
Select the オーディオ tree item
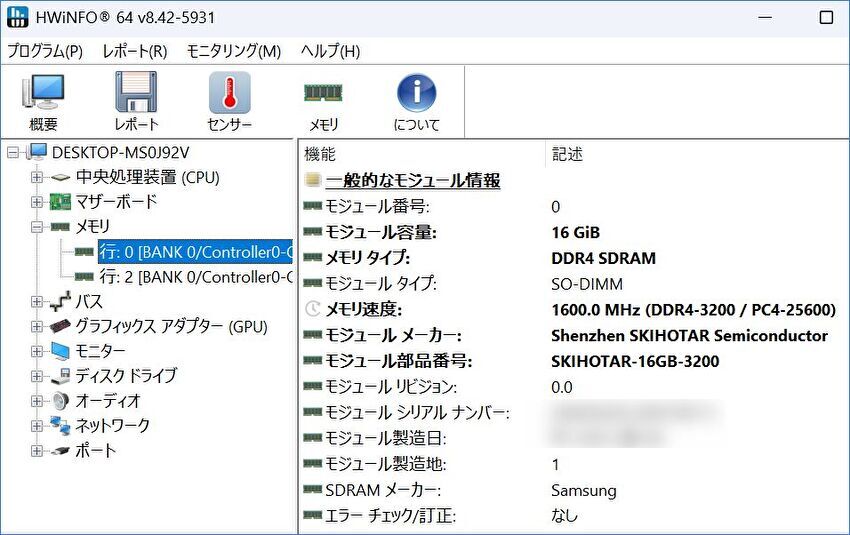(108, 401)
